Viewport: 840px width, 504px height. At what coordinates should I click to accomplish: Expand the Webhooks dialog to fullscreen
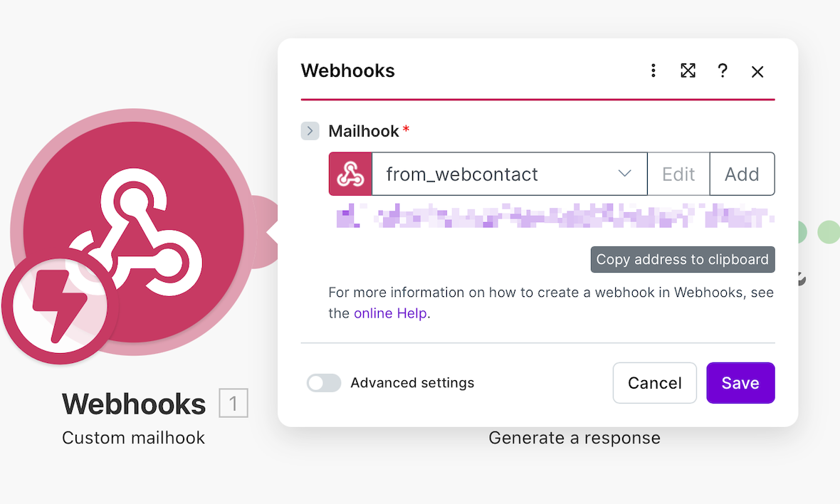point(688,70)
